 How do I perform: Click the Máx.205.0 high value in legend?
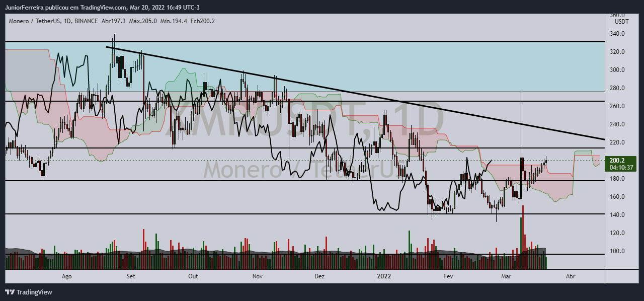[143, 21]
